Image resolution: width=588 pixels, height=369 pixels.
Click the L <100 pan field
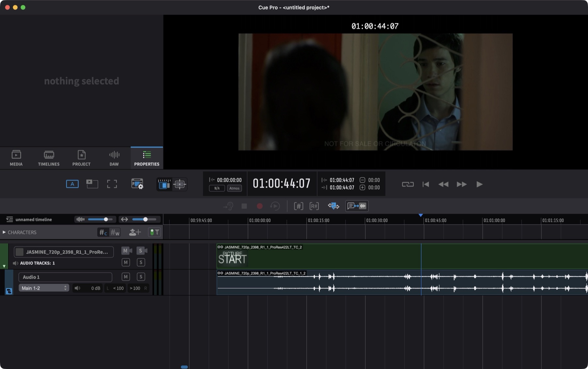tap(115, 288)
